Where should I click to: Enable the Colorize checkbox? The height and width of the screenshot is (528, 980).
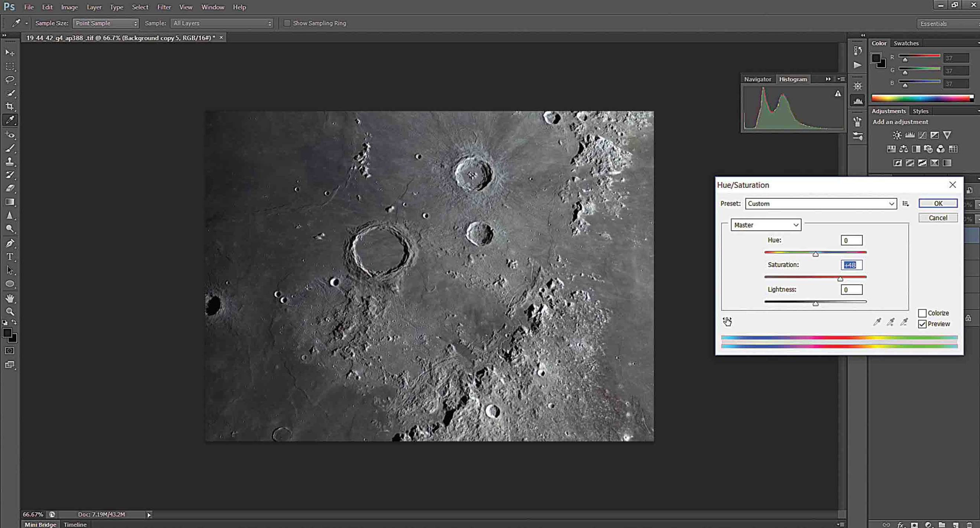click(922, 313)
